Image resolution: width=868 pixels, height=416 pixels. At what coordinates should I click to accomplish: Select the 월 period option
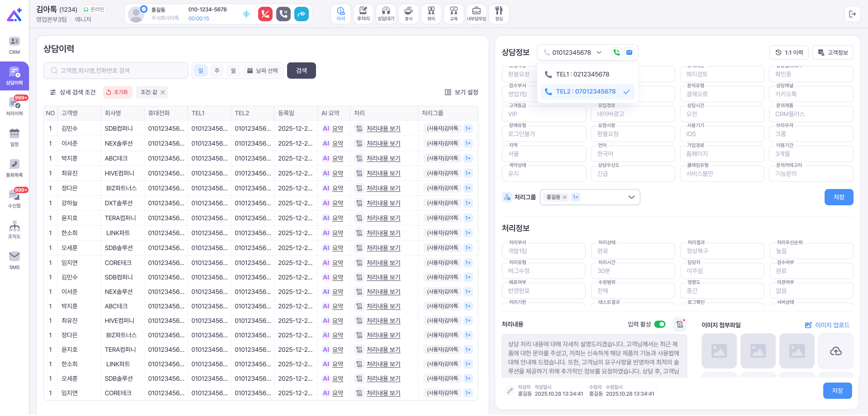[x=233, y=71]
